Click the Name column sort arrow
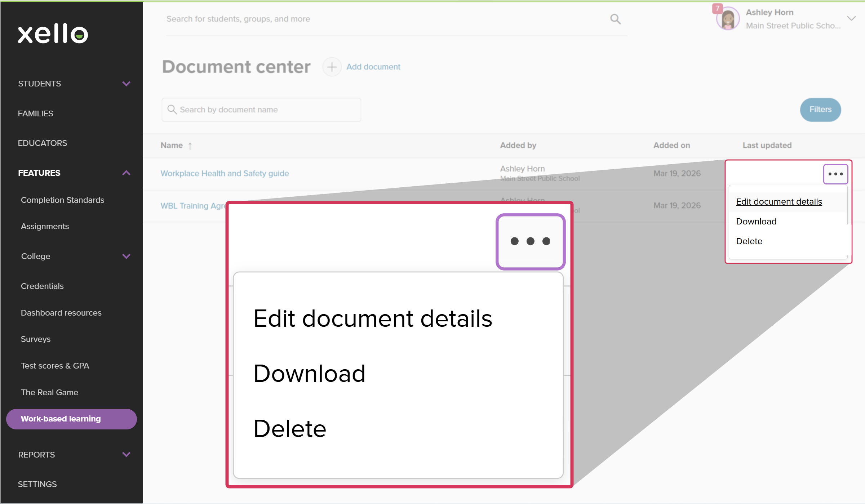The width and height of the screenshot is (865, 504). click(190, 146)
